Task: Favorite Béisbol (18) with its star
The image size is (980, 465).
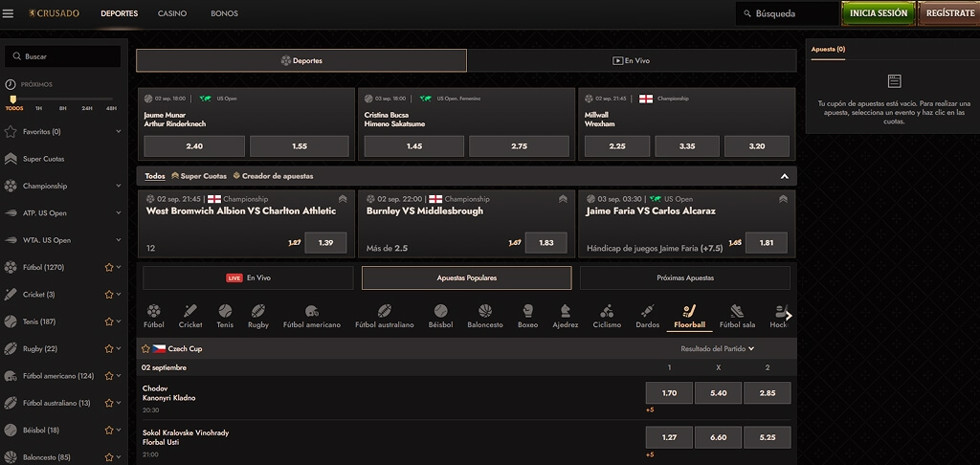Action: [109, 430]
